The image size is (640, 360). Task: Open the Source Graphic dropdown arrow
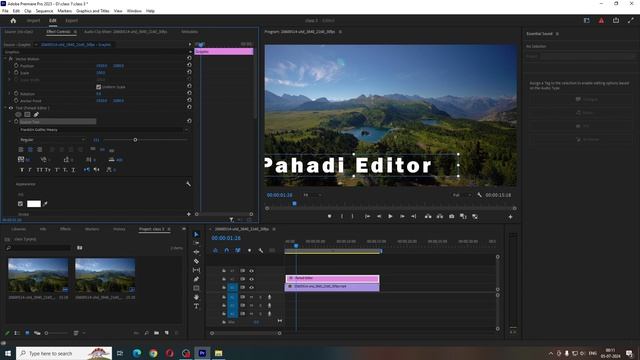[x=36, y=44]
